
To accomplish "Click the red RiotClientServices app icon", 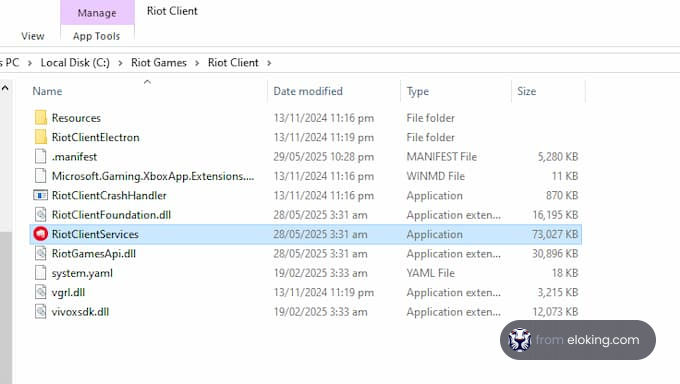I will pos(40,234).
